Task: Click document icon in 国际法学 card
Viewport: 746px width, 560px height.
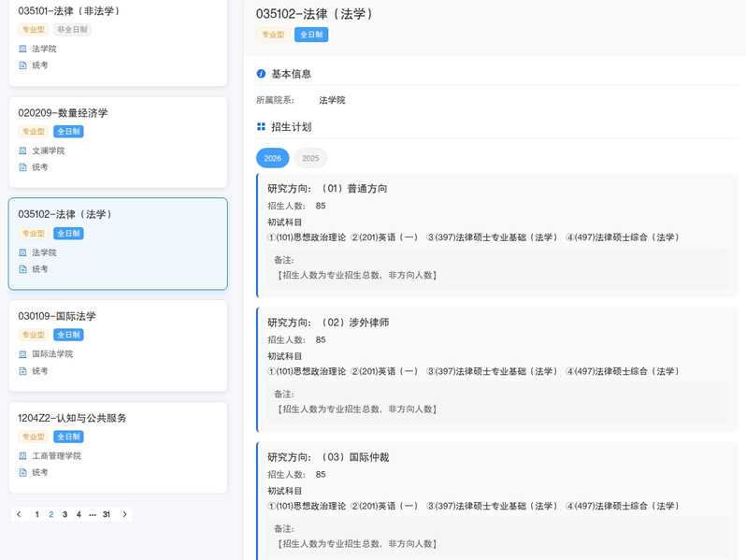Action: [x=23, y=371]
